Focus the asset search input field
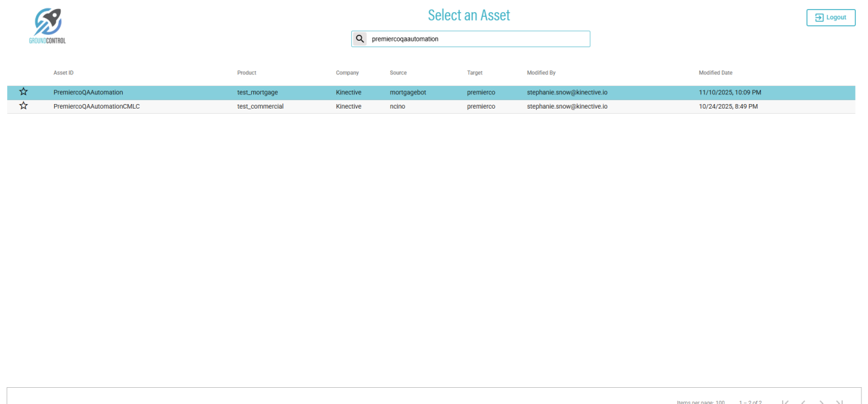This screenshot has height=404, width=868. (478, 39)
